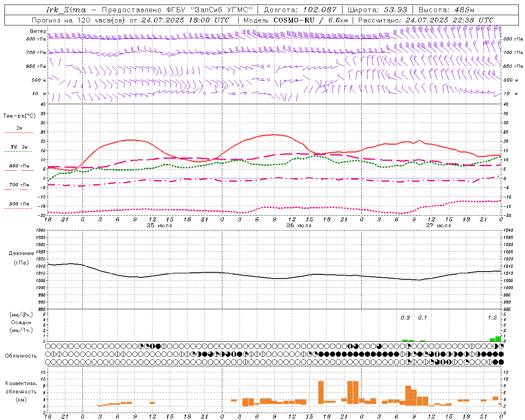Click the '27 июля' date label
This screenshot has height=420, width=525.
(x=438, y=226)
